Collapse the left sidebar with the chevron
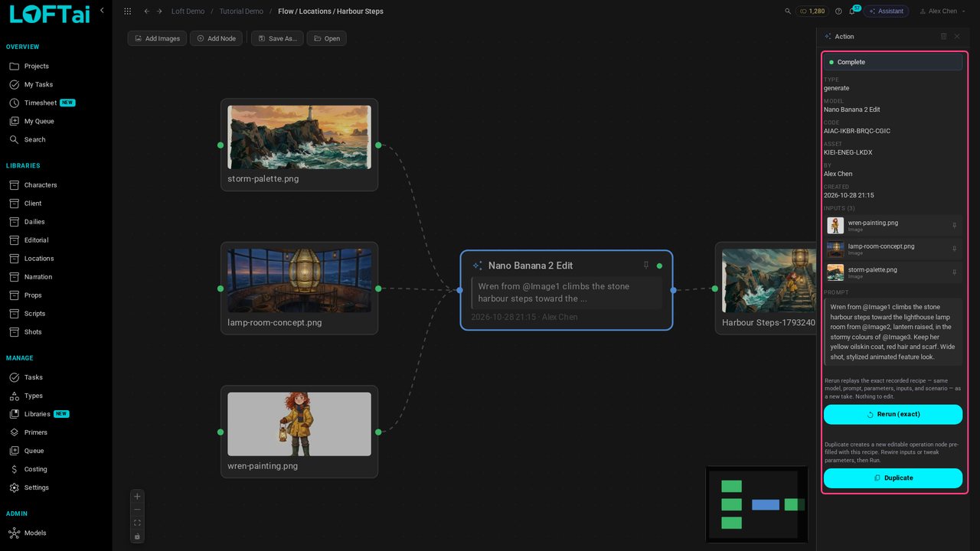 click(102, 11)
